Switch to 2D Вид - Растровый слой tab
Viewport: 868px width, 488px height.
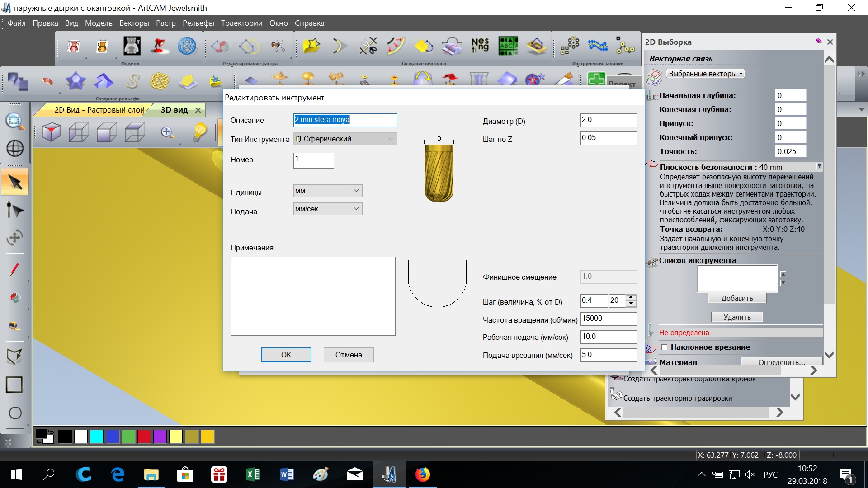point(99,110)
